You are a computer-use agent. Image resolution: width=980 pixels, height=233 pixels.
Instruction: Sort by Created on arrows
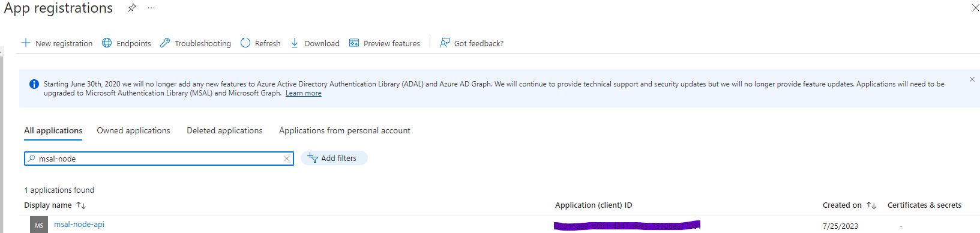click(871, 205)
